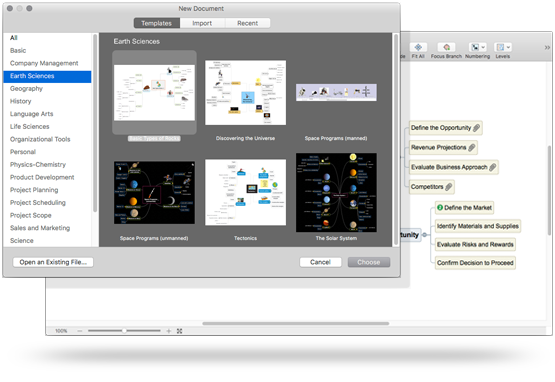Select the Project Scheduling category
This screenshot has height=382, width=555.
click(47, 203)
